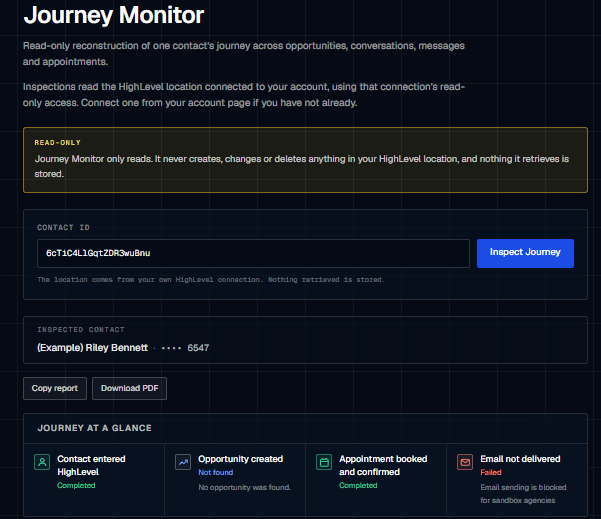
Task: Click the JOURNEY AT A GLANCE heading
Action: pos(94,428)
